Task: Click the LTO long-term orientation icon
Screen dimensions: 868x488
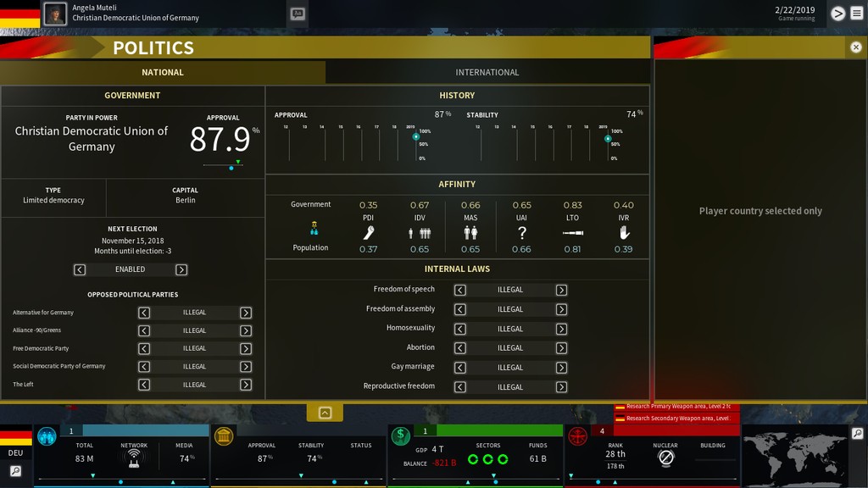Action: pyautogui.click(x=572, y=233)
